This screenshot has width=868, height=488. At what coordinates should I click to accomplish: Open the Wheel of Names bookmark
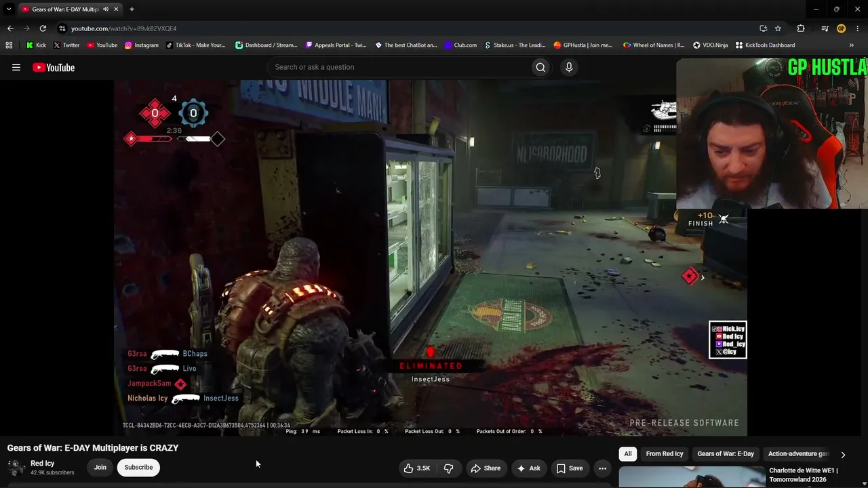point(654,45)
